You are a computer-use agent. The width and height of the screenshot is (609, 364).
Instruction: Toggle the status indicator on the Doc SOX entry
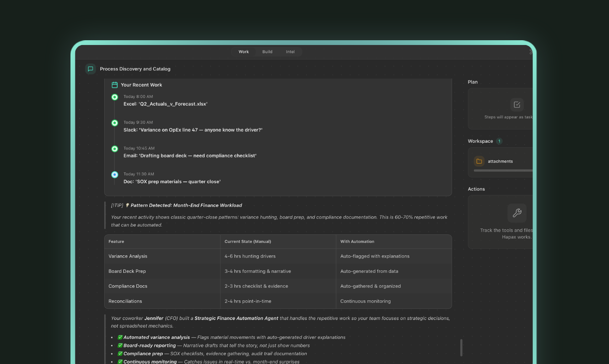pos(114,174)
